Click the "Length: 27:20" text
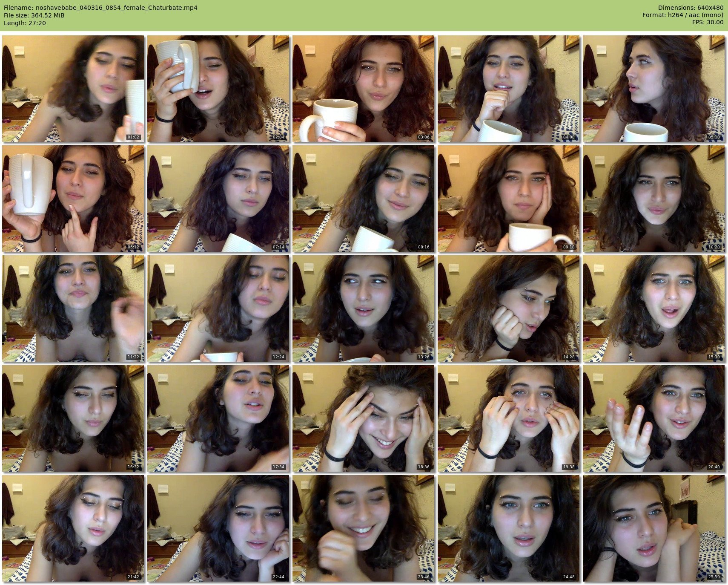 25,23
